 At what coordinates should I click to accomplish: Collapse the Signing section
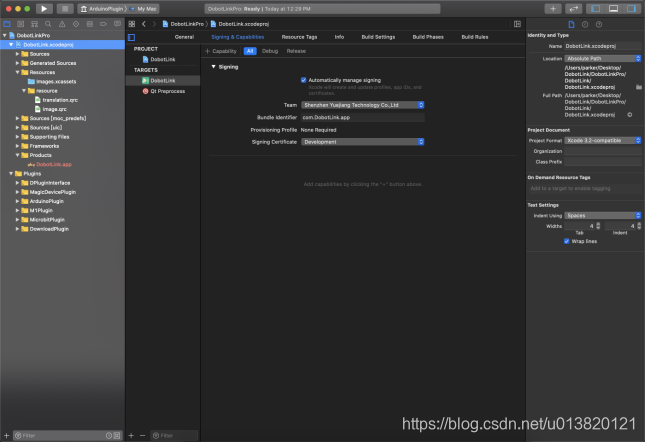[213, 67]
